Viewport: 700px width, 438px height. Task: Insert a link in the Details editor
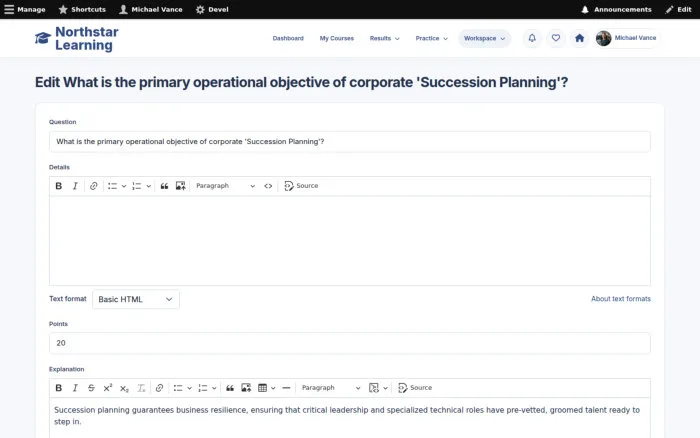click(x=93, y=186)
